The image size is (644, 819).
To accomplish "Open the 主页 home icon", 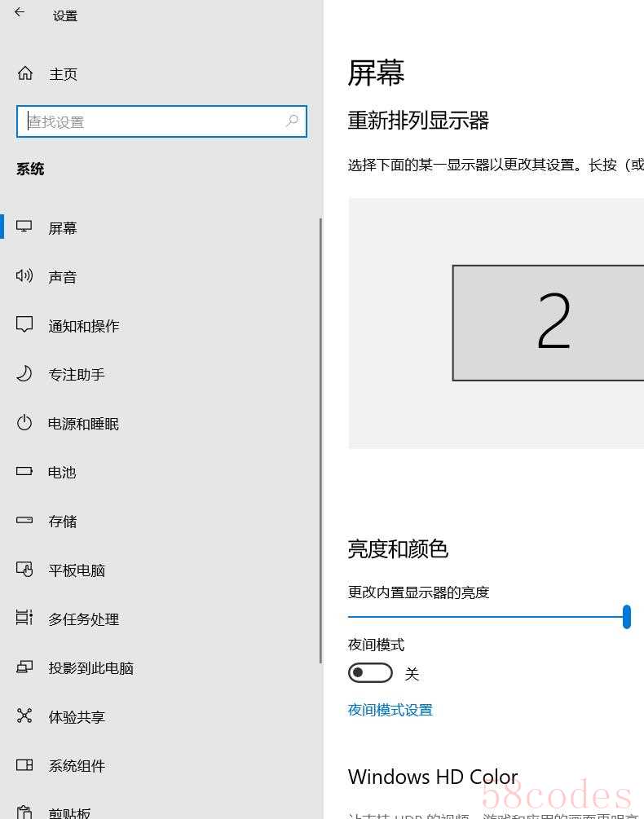I will click(x=25, y=74).
